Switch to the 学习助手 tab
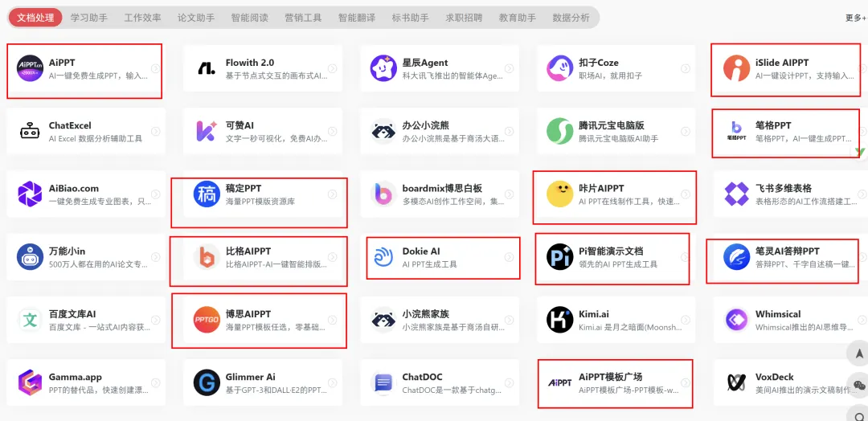868x421 pixels. click(89, 18)
